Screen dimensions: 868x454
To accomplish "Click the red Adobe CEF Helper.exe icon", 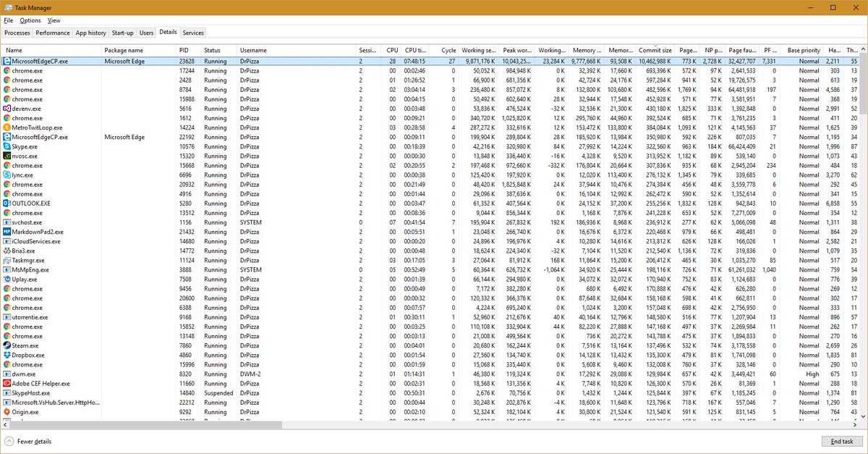I will [7, 383].
